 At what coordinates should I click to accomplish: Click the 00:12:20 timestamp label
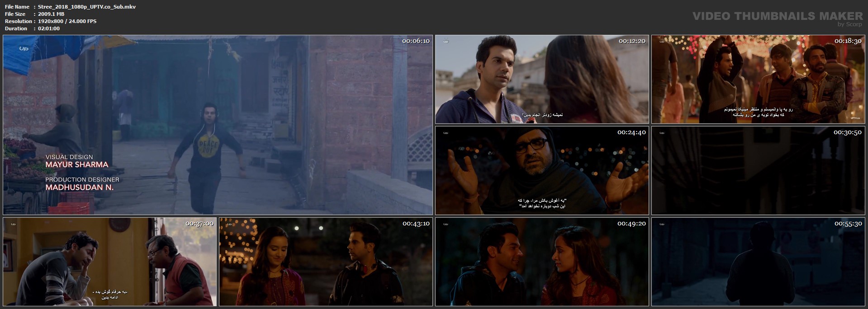pos(632,41)
